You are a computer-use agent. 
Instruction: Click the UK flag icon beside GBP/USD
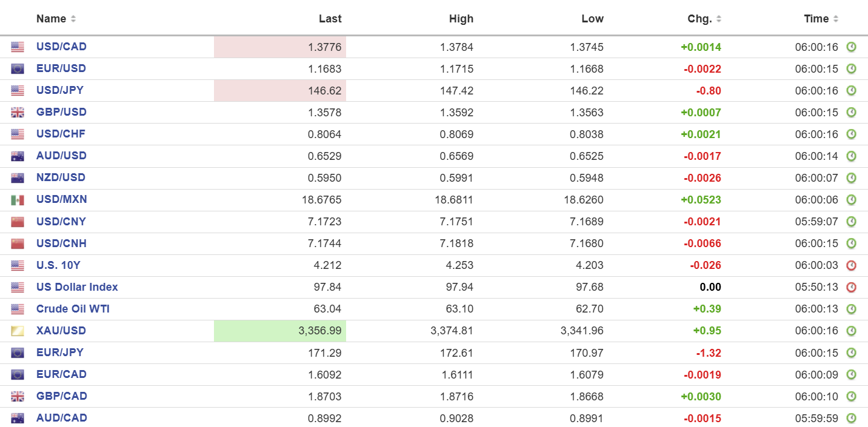click(18, 113)
